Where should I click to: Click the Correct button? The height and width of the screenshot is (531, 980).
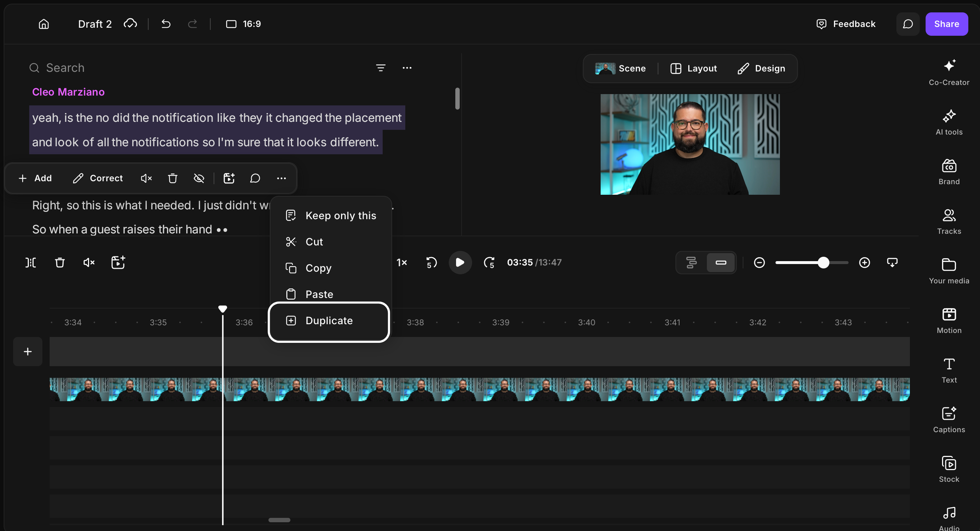click(98, 178)
